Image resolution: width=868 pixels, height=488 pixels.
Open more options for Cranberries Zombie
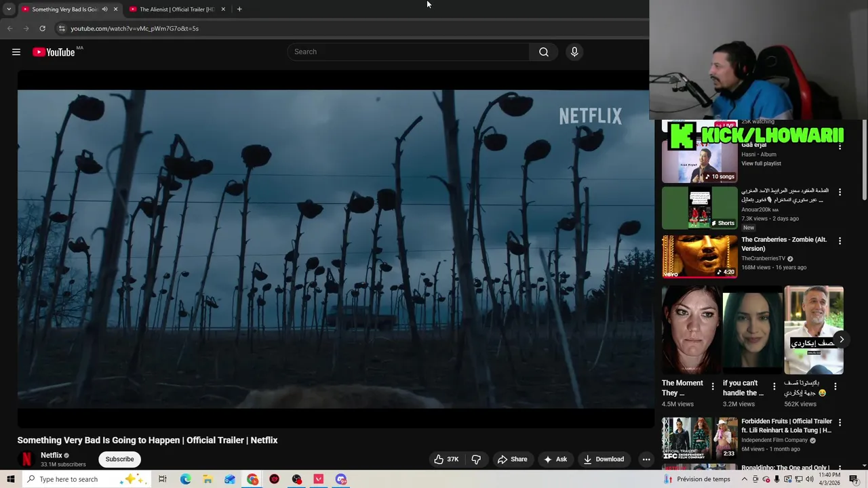pyautogui.click(x=840, y=241)
